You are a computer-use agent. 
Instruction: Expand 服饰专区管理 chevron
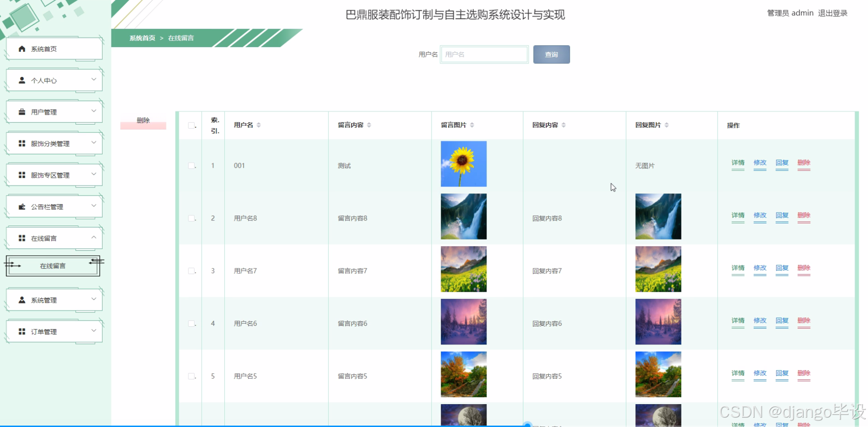tap(94, 174)
